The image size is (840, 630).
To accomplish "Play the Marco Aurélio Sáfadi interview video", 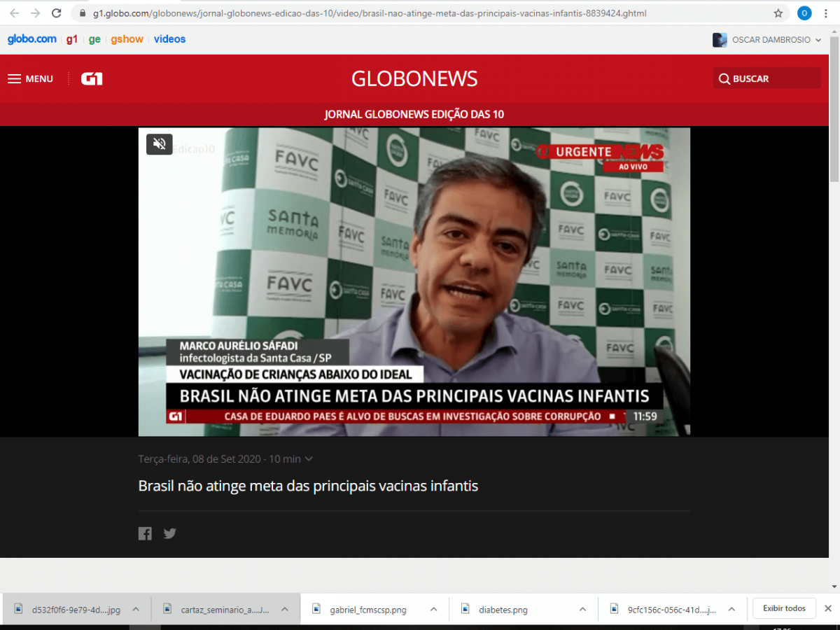I will [x=414, y=282].
